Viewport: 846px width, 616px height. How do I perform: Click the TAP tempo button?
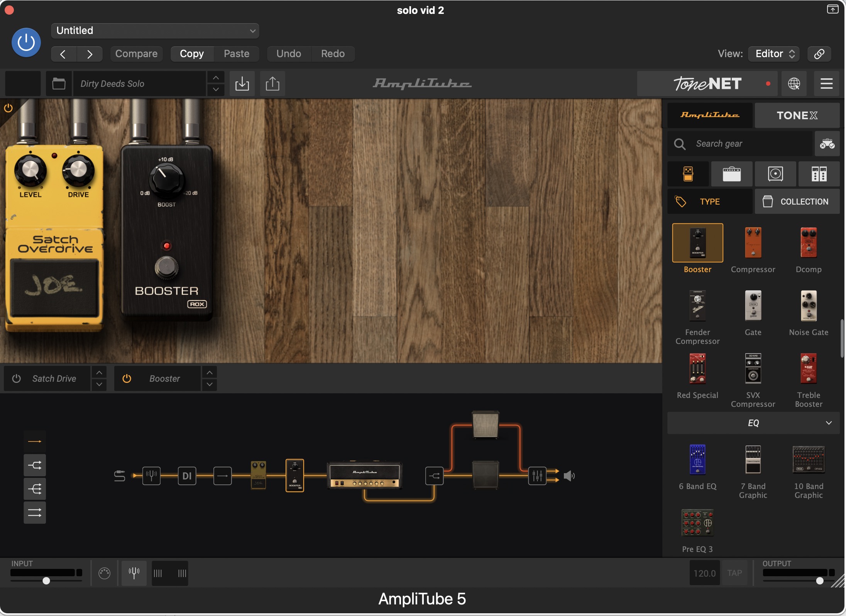pyautogui.click(x=734, y=573)
